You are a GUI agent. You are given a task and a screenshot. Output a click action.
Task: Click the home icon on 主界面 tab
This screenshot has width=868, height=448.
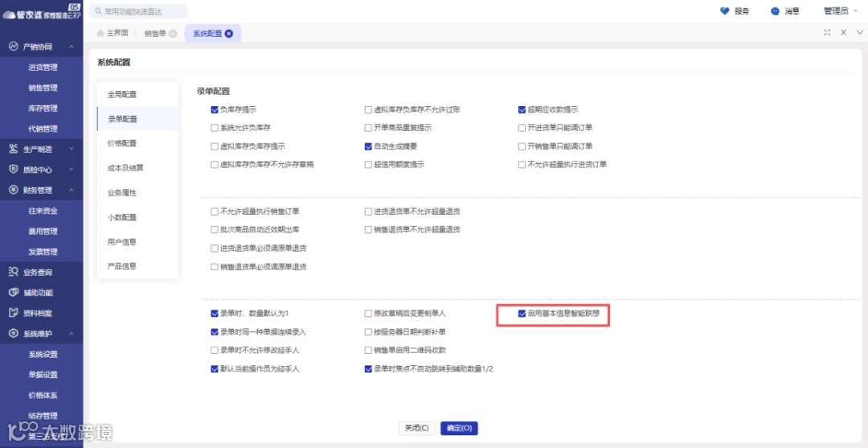(100, 33)
